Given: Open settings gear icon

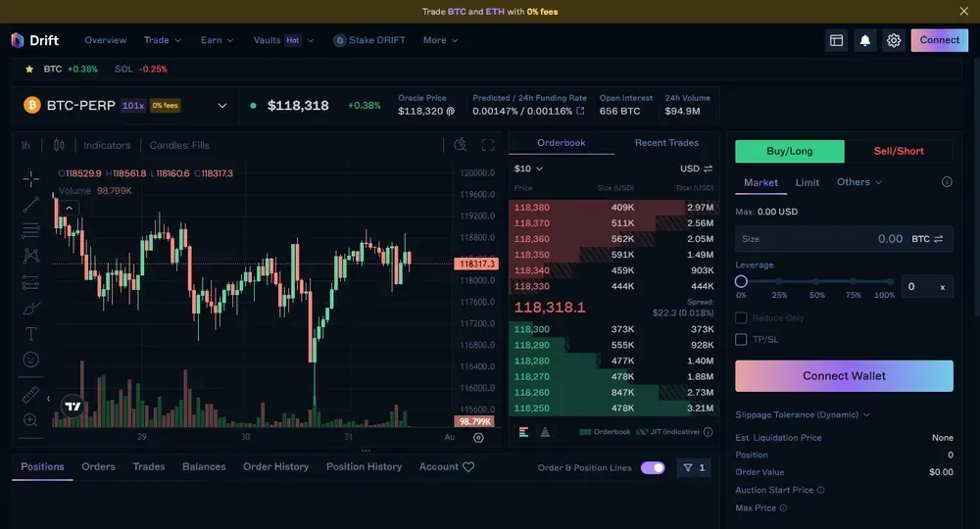Looking at the screenshot, I should click(894, 40).
